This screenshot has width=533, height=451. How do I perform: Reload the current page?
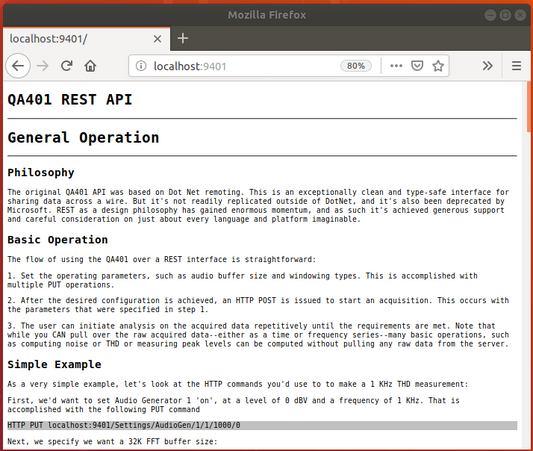[x=67, y=66]
